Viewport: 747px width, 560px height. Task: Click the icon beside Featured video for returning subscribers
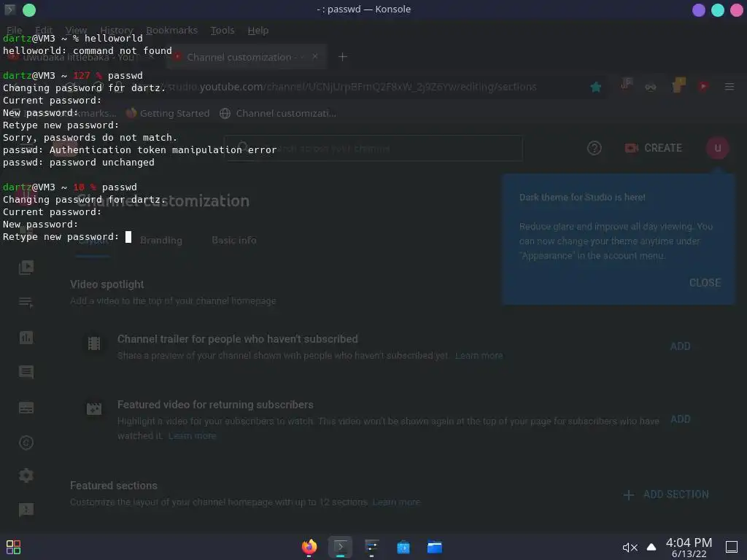(94, 408)
